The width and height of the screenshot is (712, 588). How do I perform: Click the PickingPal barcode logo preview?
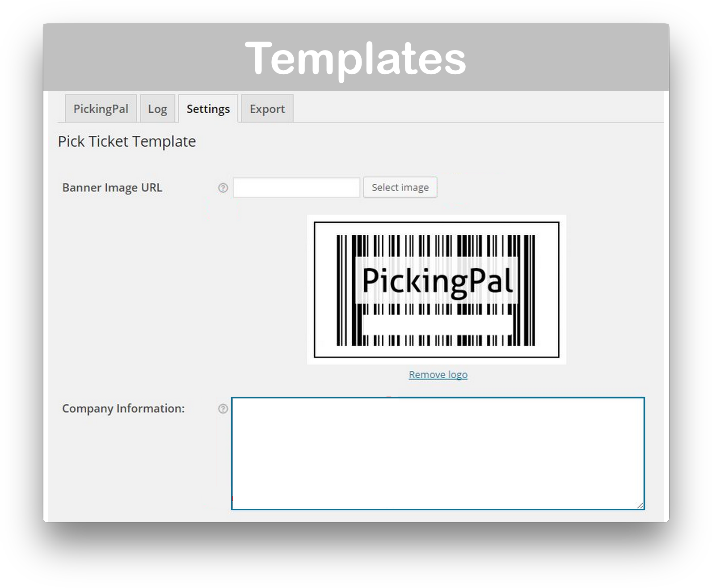(437, 290)
